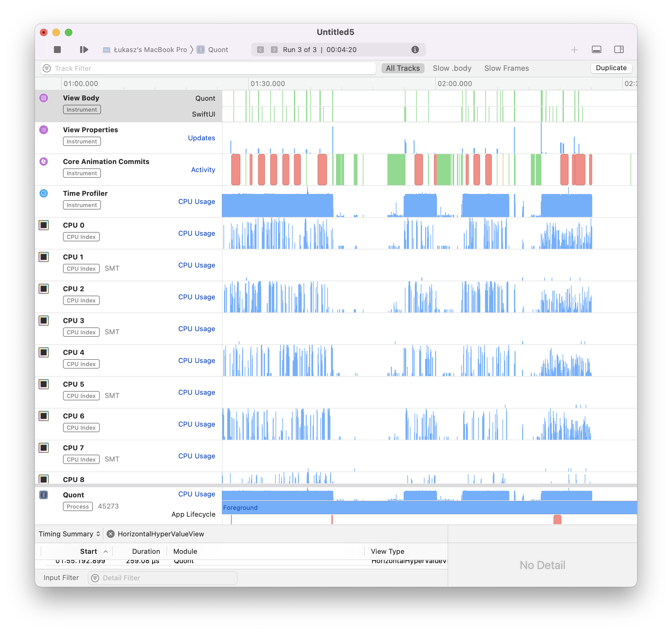672x633 pixels.
Task: Go to next run with right arrow
Action: tap(274, 50)
